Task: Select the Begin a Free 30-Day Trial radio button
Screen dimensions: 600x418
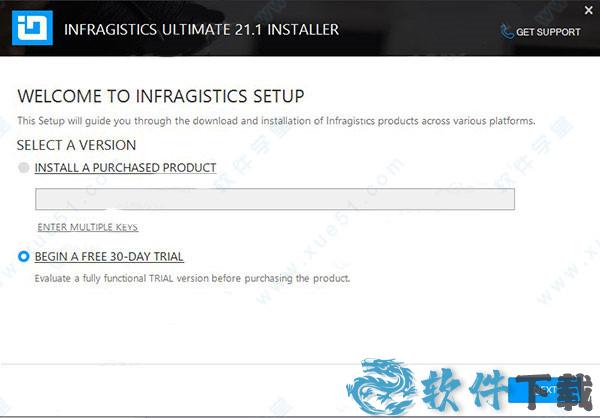Action: (23, 256)
